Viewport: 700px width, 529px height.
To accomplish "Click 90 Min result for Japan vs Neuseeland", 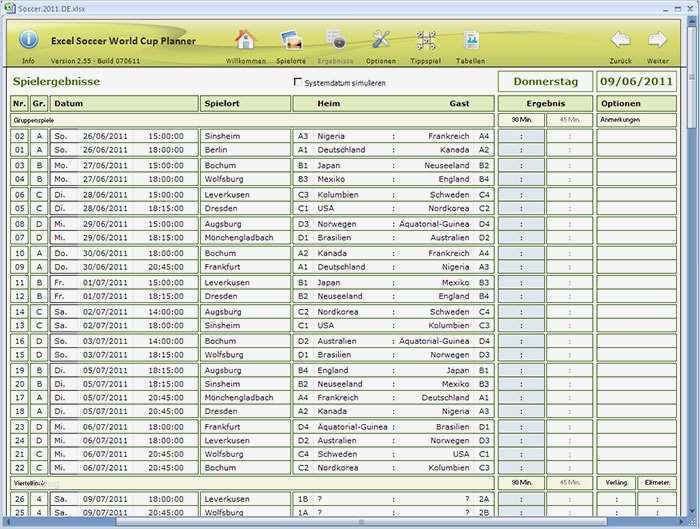I will pyautogui.click(x=521, y=166).
